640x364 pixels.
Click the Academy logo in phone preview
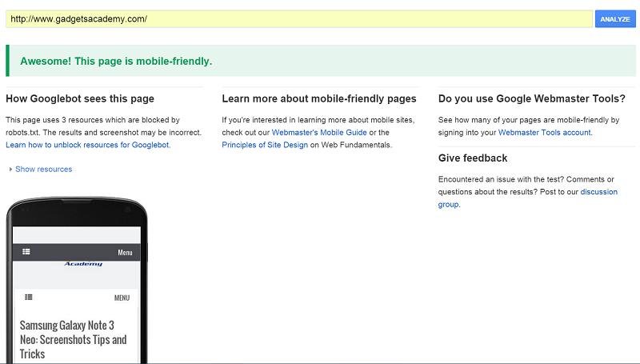(83, 264)
